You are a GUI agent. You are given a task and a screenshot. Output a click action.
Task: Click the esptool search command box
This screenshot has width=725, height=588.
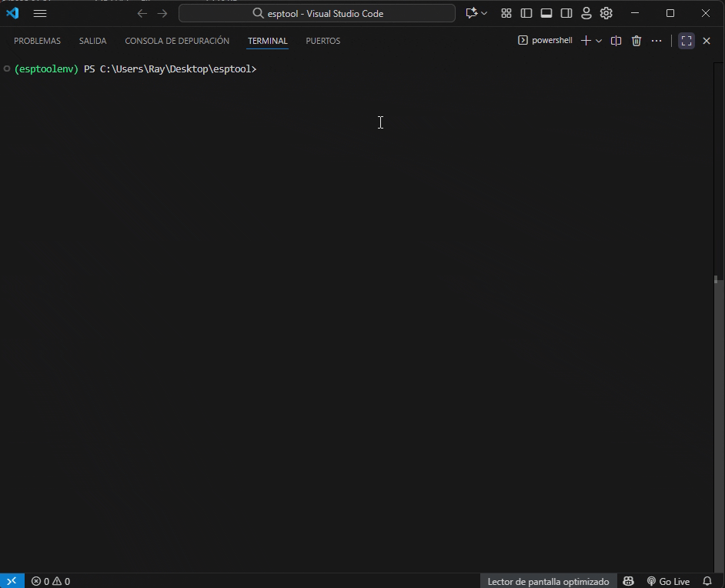pyautogui.click(x=317, y=13)
